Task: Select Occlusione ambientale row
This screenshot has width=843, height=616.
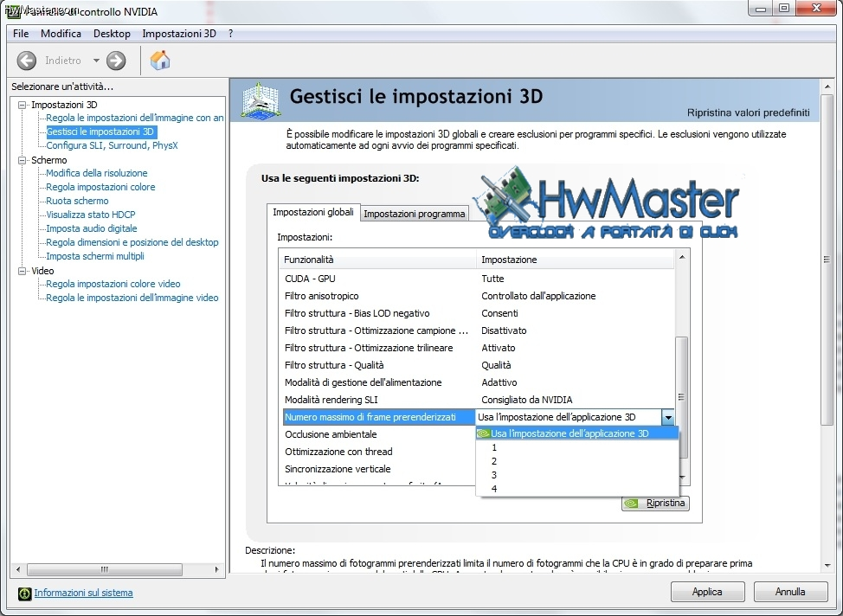Action: (379, 434)
